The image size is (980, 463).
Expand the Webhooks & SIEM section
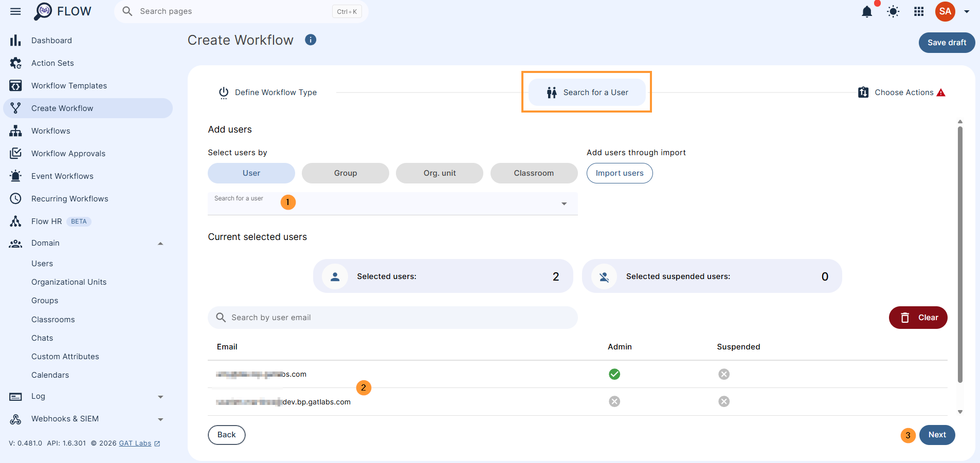click(x=160, y=419)
